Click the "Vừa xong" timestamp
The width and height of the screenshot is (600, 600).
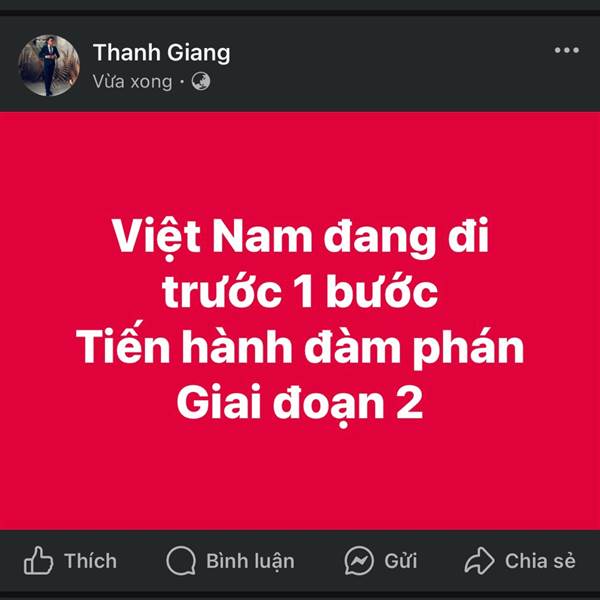pyautogui.click(x=132, y=82)
